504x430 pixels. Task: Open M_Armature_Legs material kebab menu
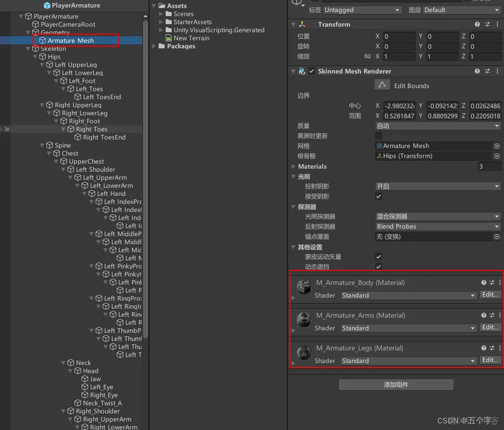click(500, 348)
